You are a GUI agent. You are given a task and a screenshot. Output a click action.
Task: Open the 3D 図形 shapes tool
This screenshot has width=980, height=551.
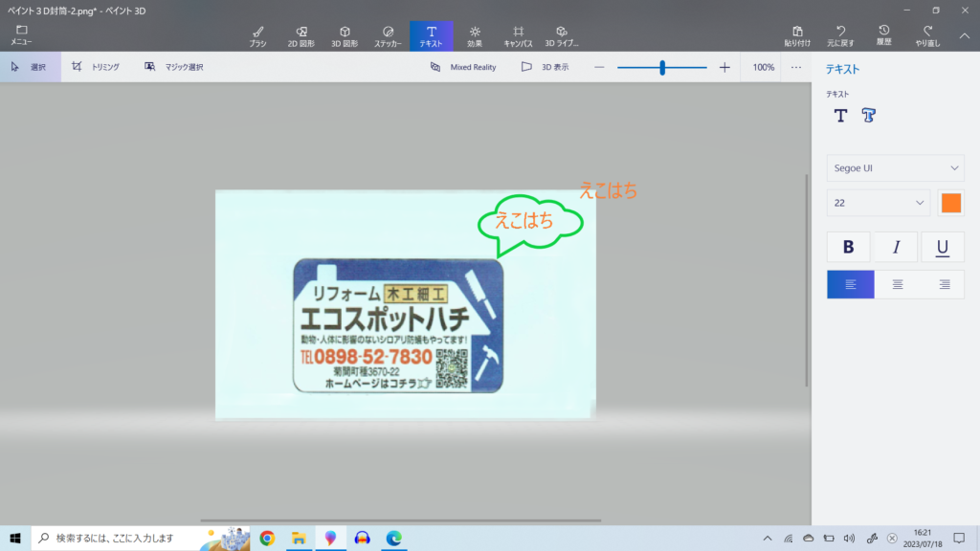(345, 36)
